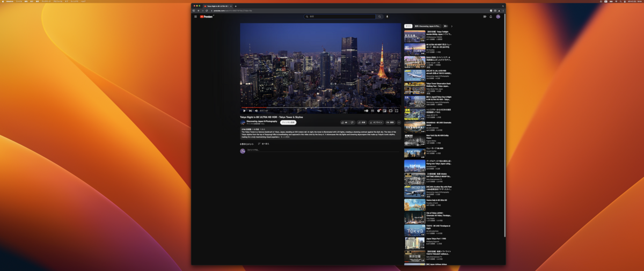
Task: Skip to the next video
Action: tap(250, 111)
